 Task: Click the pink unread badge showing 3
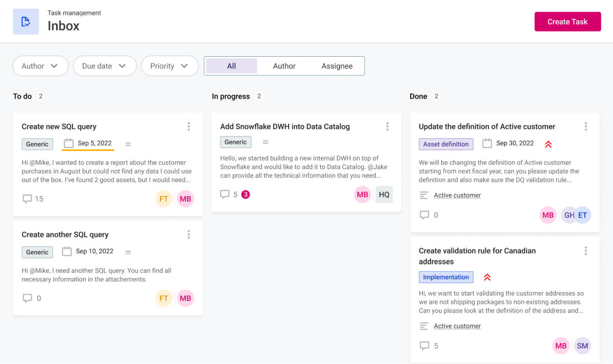[245, 195]
